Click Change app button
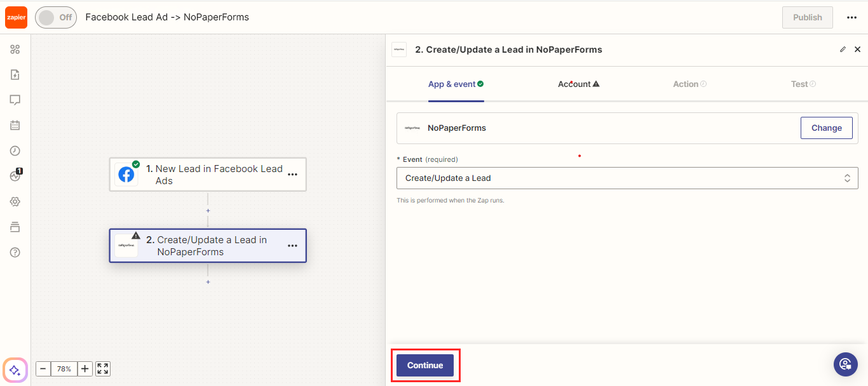 click(x=826, y=128)
